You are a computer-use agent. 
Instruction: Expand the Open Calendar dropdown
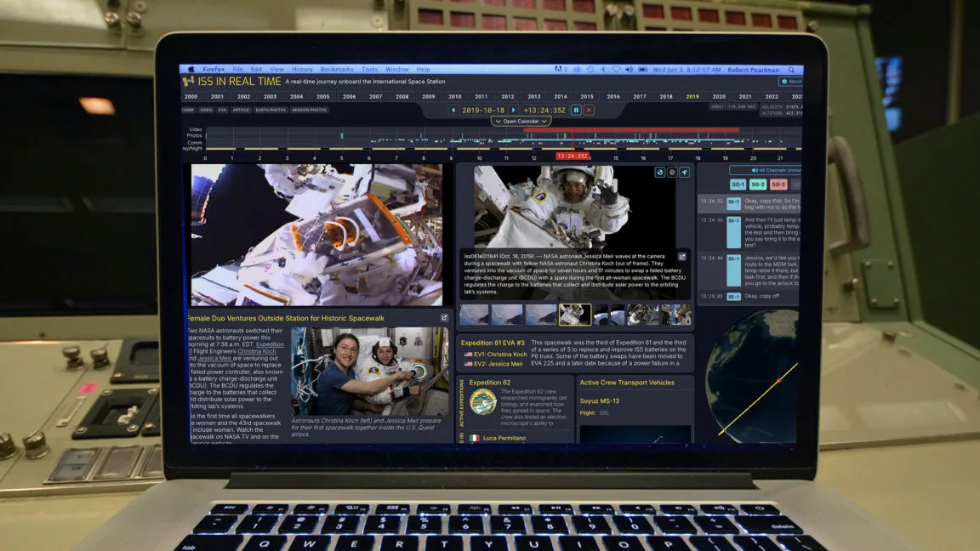click(x=520, y=120)
